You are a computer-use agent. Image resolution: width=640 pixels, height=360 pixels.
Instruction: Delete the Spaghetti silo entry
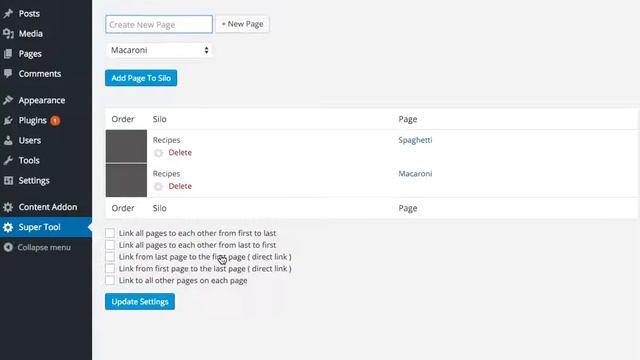180,153
